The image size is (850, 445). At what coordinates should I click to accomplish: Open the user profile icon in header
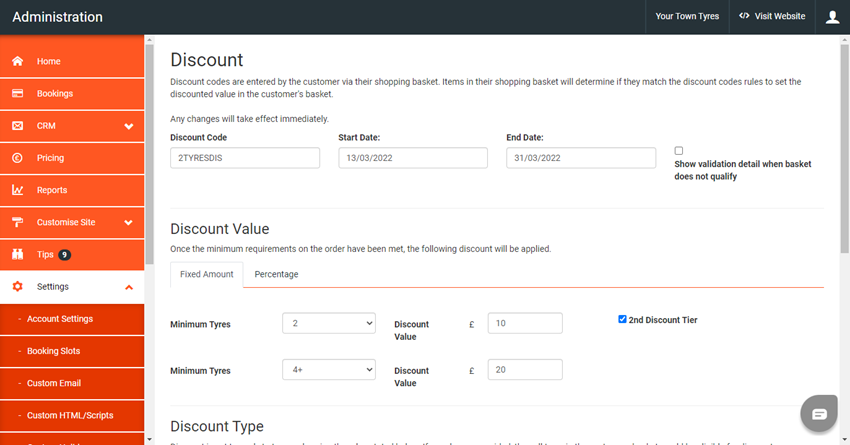tap(833, 17)
